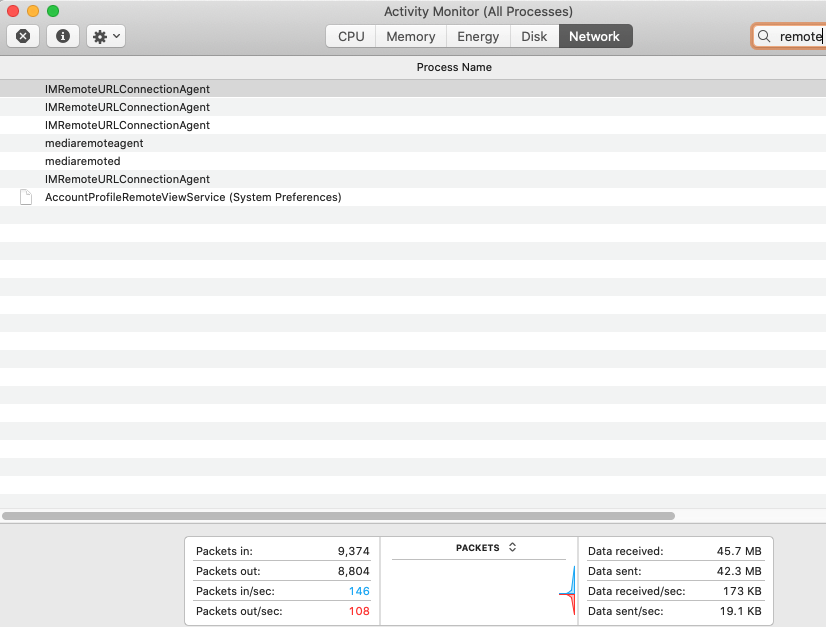
Task: Click the Data received value 45.7 MB
Action: pyautogui.click(x=739, y=551)
